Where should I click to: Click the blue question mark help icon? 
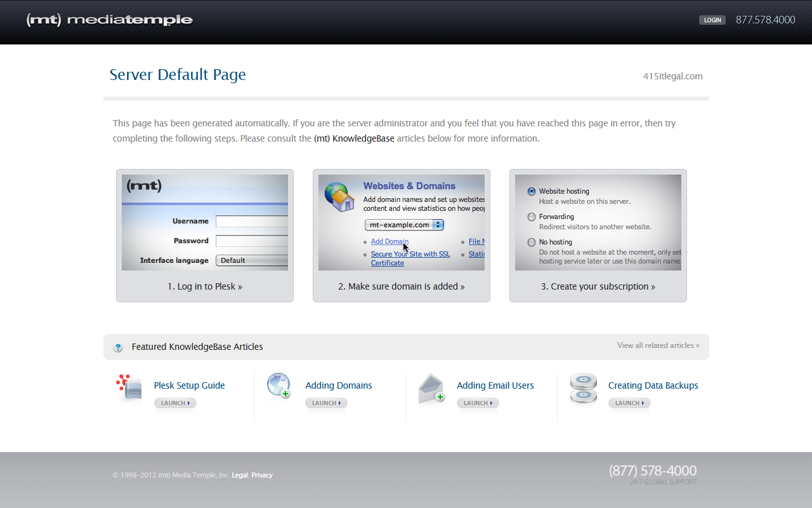coord(118,347)
